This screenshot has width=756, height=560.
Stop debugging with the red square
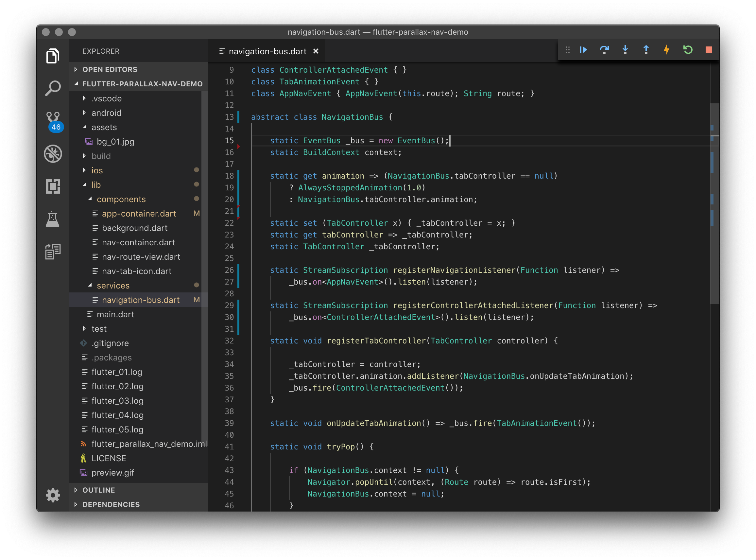click(708, 50)
